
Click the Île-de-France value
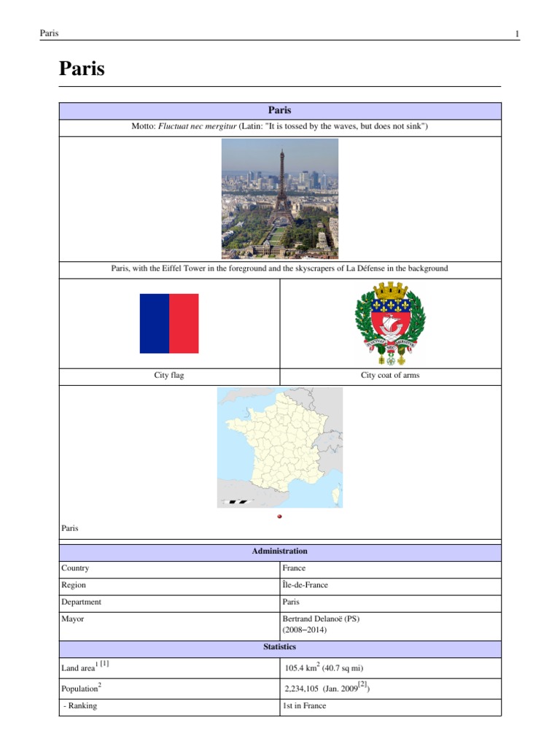(306, 585)
